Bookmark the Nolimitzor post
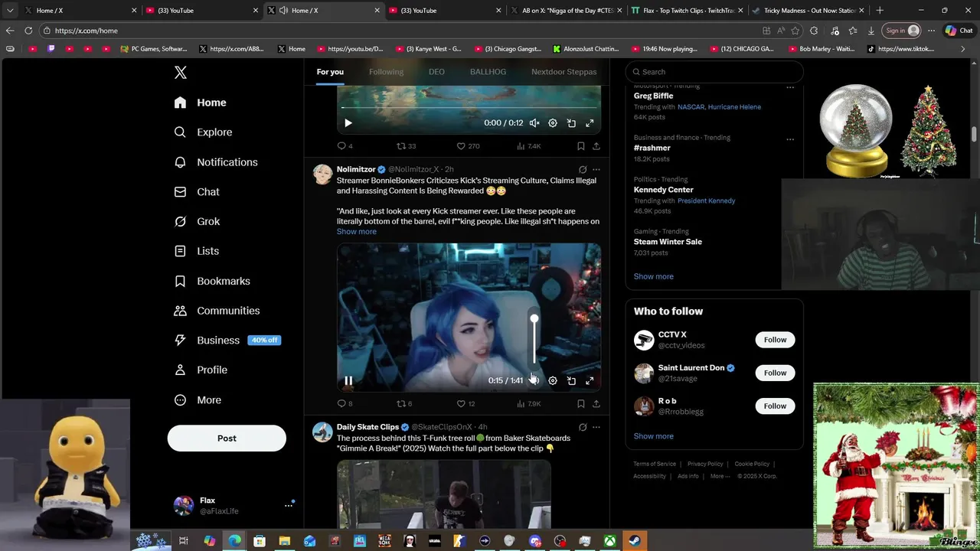Screen dimensions: 980x551 (x=580, y=403)
